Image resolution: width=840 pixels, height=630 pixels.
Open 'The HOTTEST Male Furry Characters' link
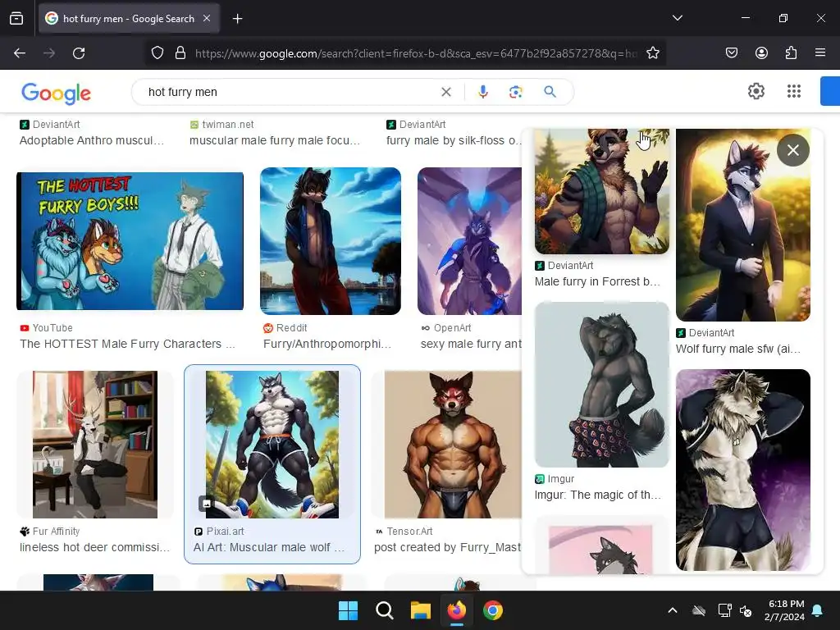tap(127, 344)
